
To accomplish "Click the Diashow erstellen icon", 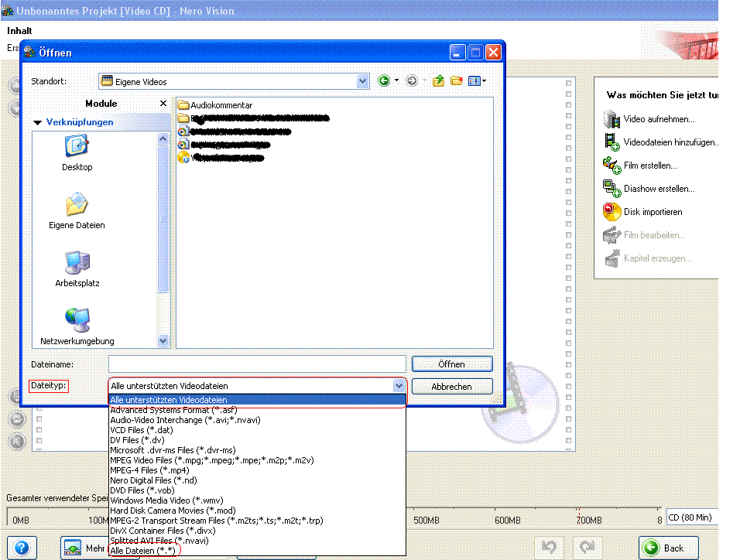I will click(x=612, y=189).
